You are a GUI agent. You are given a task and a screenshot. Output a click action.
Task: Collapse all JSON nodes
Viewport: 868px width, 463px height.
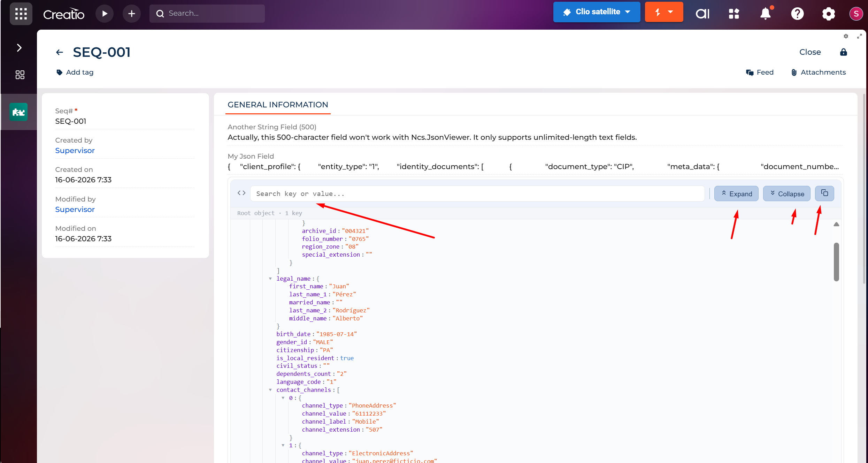786,193
